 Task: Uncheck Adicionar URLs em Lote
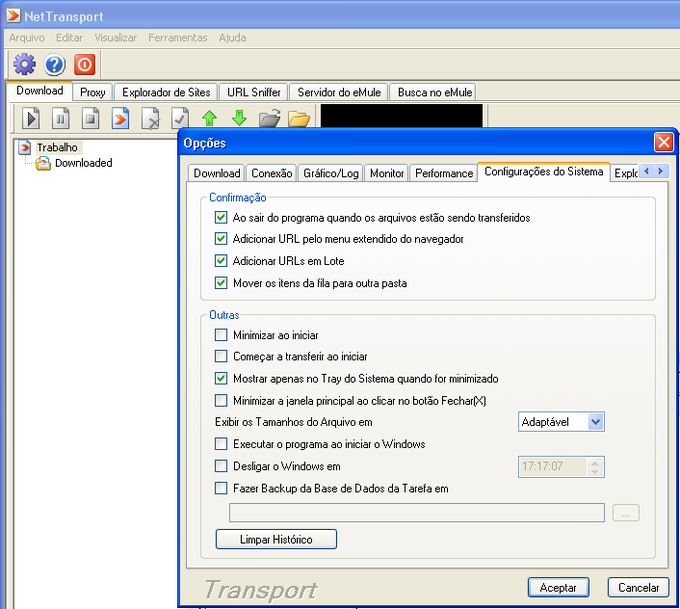221,261
